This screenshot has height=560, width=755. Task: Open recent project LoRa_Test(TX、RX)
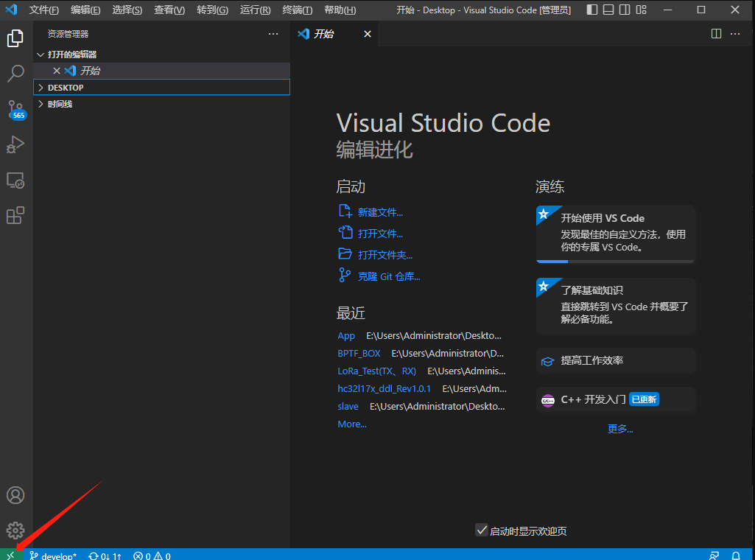(x=376, y=371)
